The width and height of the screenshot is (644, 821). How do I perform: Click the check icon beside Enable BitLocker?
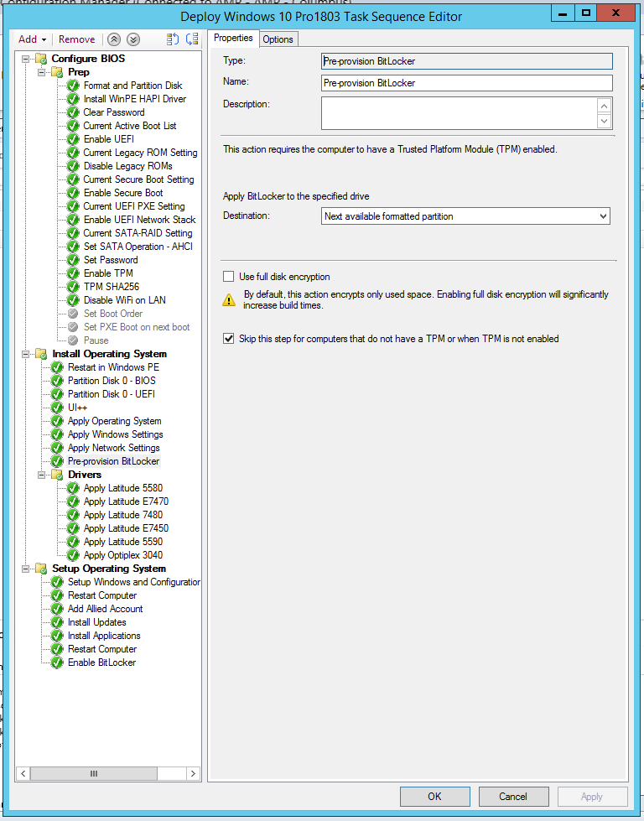pos(57,663)
